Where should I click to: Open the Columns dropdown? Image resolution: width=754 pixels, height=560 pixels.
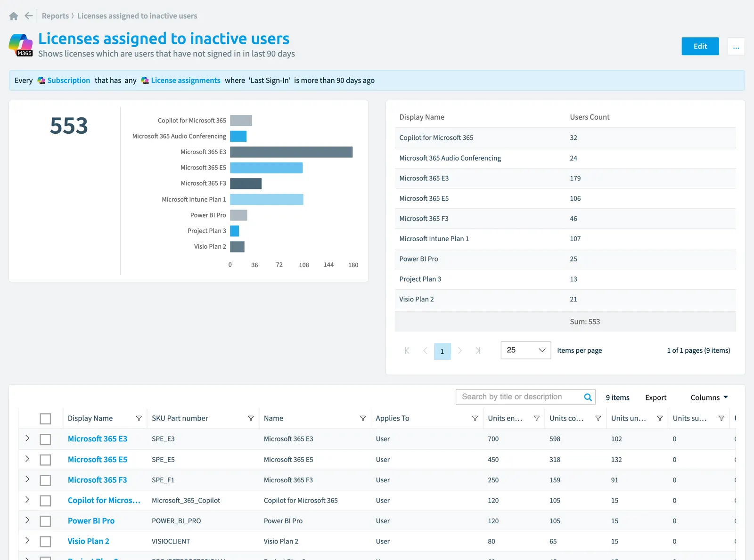[x=709, y=398]
